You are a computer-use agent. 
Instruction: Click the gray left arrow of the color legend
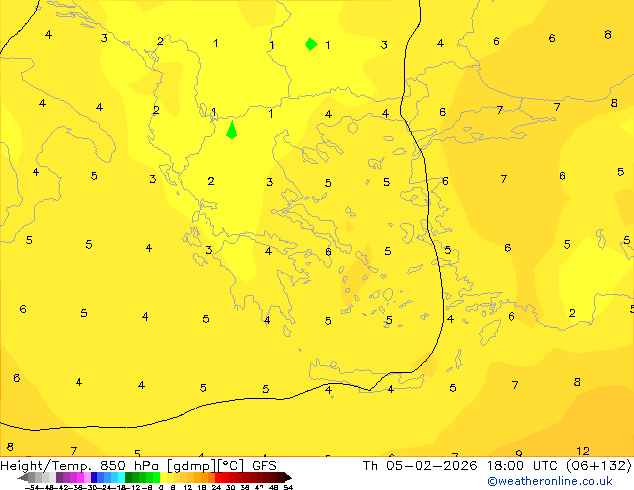[22, 478]
